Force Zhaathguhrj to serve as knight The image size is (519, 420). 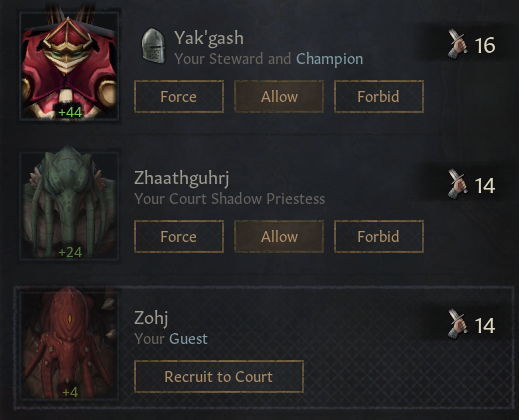[179, 237]
